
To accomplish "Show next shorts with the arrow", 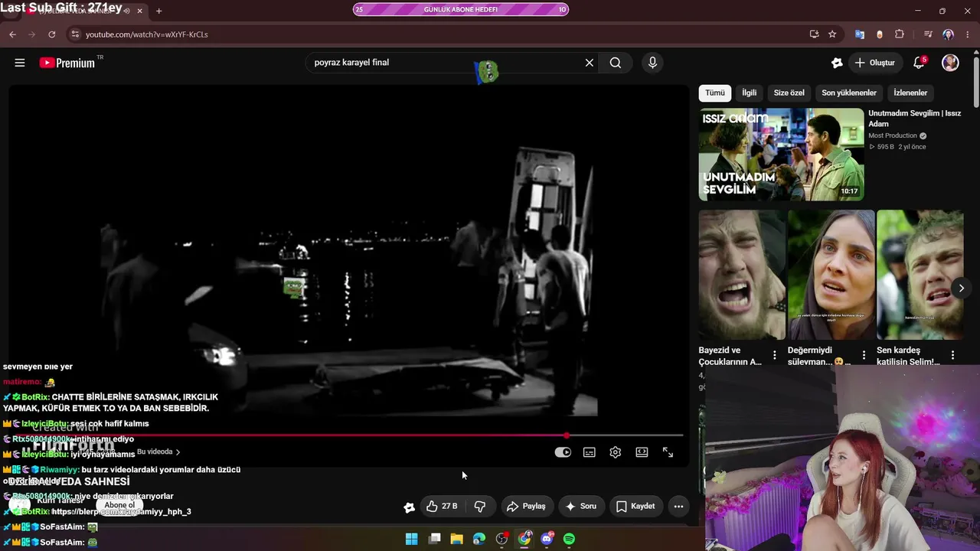I will pos(961,288).
